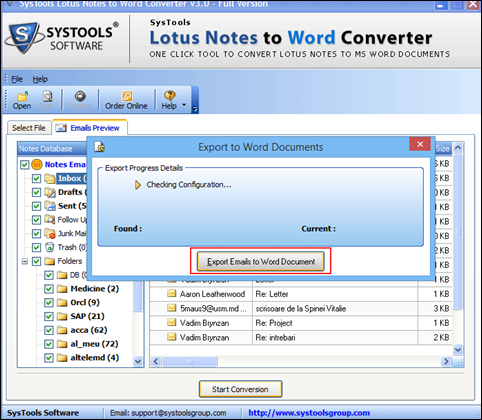Open the File menu

(17, 79)
